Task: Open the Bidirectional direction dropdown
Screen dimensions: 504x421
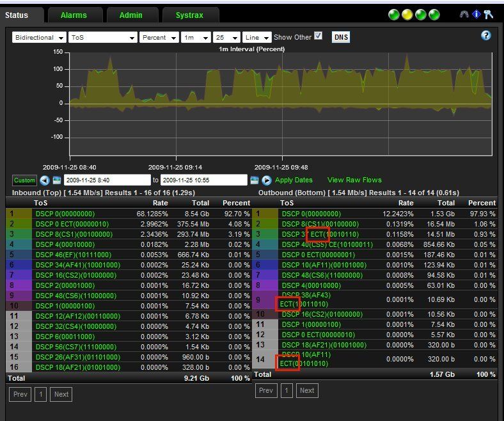Action: [x=39, y=37]
